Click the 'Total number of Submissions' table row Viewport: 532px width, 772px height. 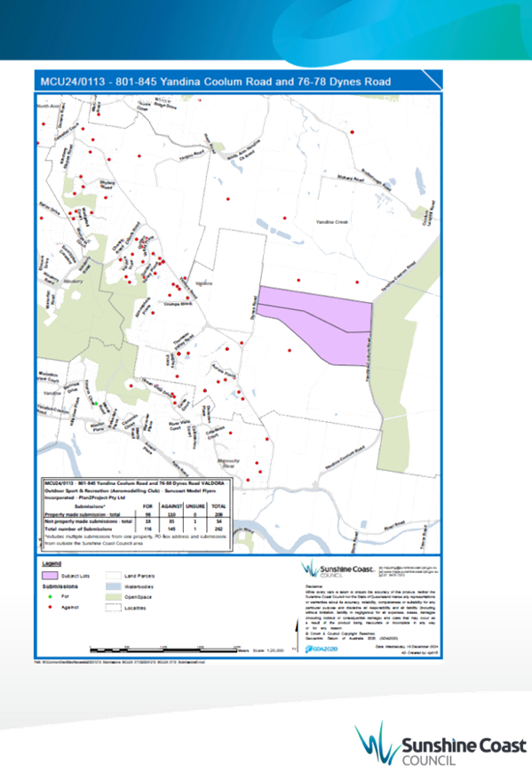pos(135,529)
